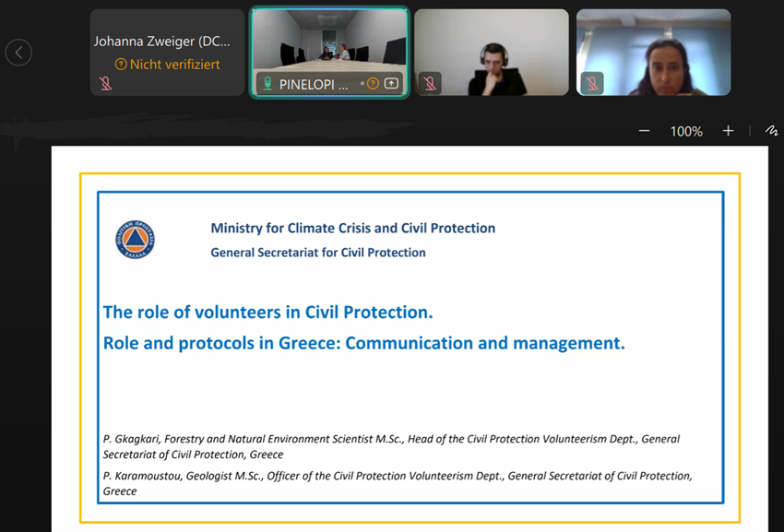Open the 100% zoom level selector
The image size is (784, 532).
tap(685, 131)
